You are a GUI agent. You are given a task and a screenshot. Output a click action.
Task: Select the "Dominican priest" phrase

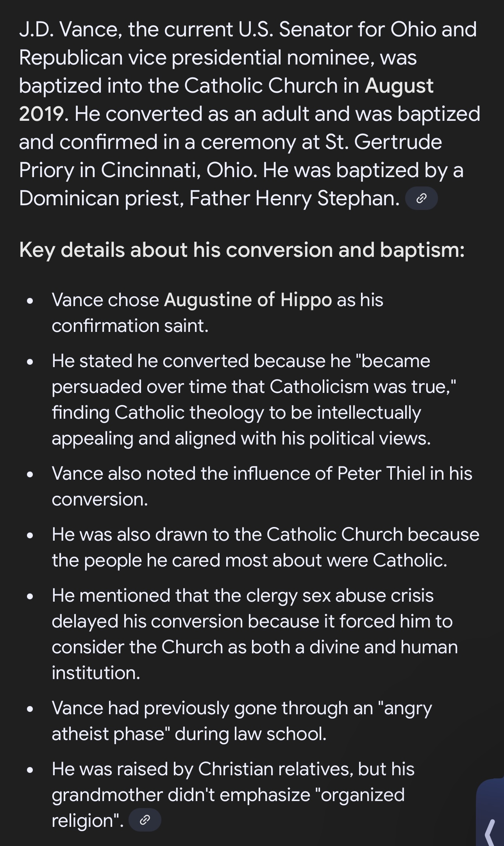pyautogui.click(x=101, y=198)
